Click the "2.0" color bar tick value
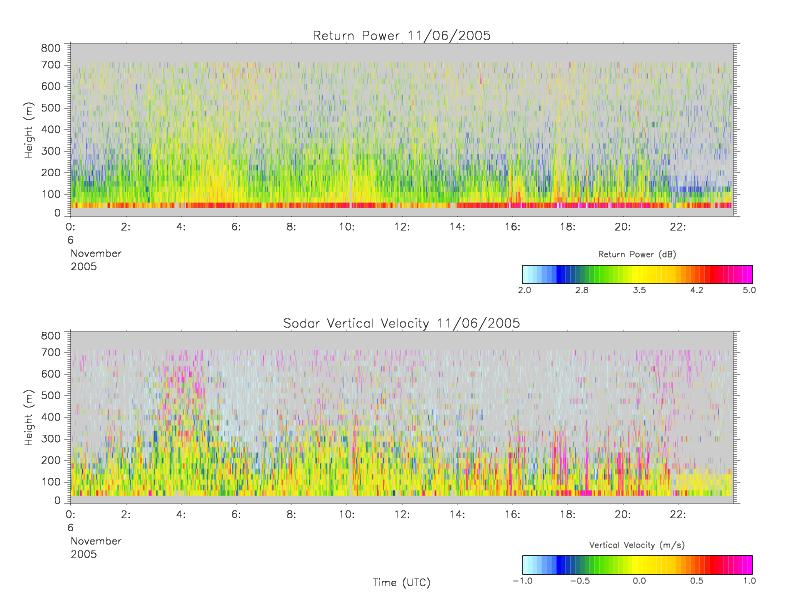Screen dimensions: 791x611 click(525, 290)
